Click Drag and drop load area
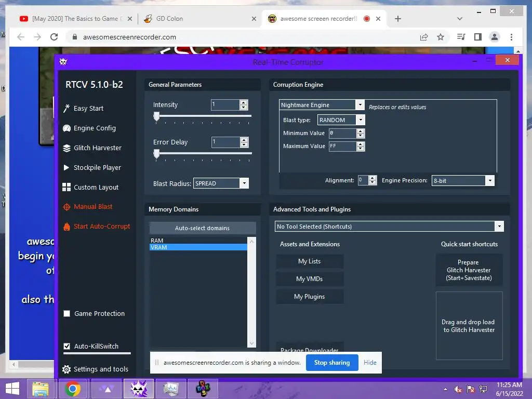532x399 pixels. 469,326
